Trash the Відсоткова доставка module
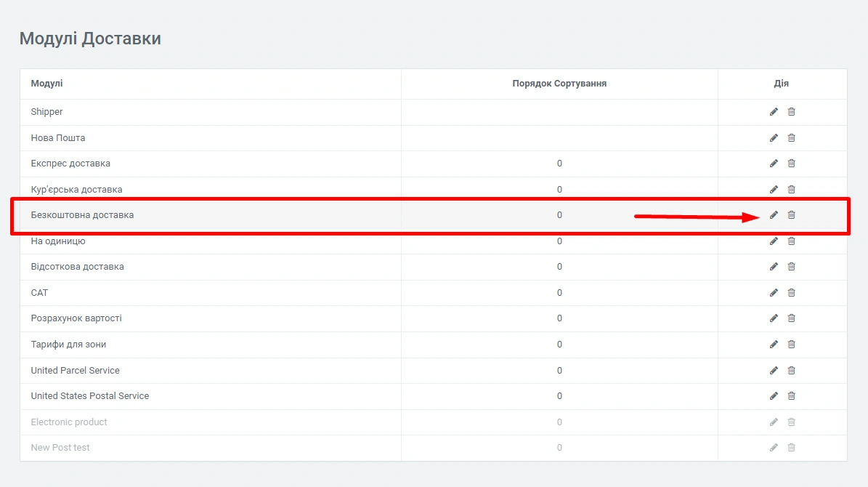This screenshot has width=868, height=487. click(x=792, y=267)
